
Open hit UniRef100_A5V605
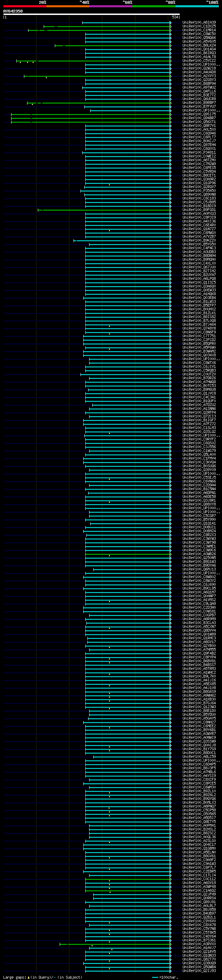199,41
